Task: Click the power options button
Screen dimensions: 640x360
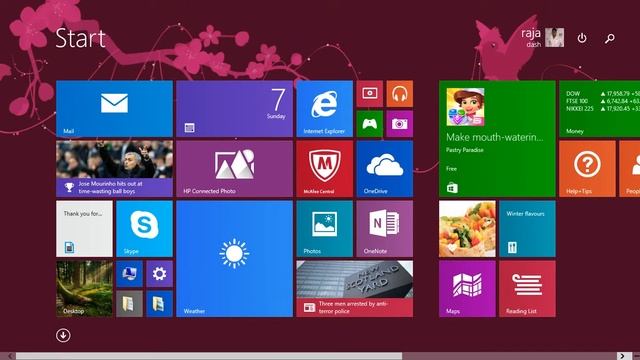Action: (x=582, y=38)
